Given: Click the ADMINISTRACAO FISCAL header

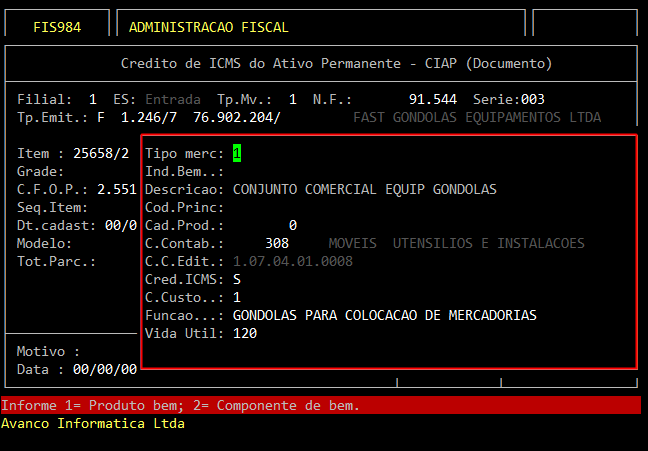Looking at the screenshot, I should 209,27.
